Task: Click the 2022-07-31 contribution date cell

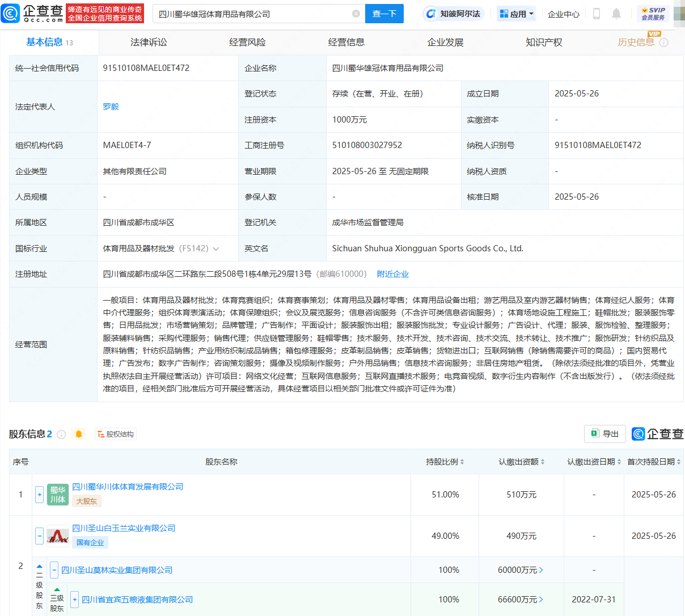Action: click(594, 600)
